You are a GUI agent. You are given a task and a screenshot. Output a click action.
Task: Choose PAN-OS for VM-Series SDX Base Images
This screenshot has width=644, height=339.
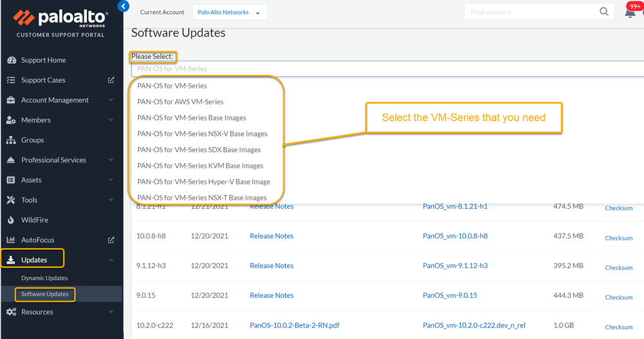tap(199, 150)
